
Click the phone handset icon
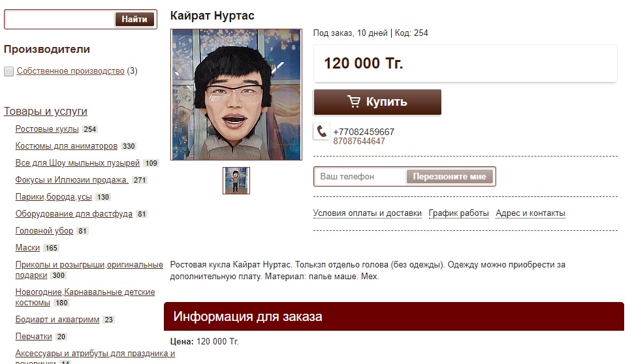click(322, 132)
